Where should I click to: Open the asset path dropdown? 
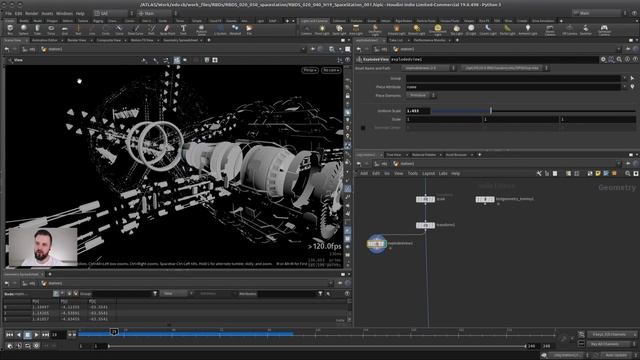504,68
